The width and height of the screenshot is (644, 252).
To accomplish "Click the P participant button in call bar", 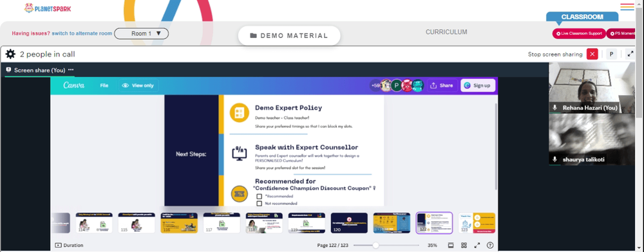I will (x=611, y=54).
